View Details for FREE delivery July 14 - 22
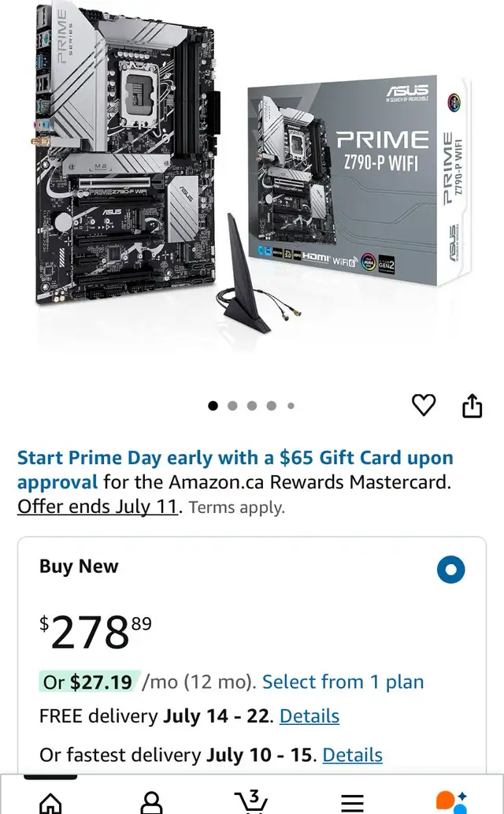Viewport: 504px width, 814px height. [x=309, y=716]
